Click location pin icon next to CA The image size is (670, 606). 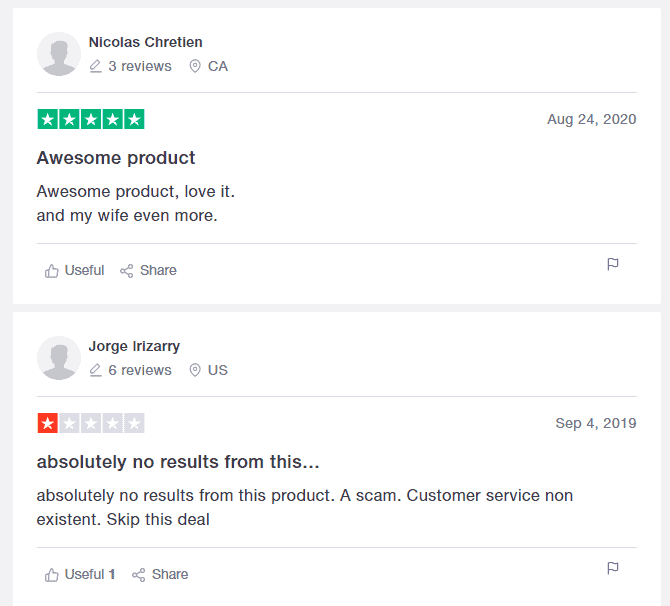[x=195, y=66]
